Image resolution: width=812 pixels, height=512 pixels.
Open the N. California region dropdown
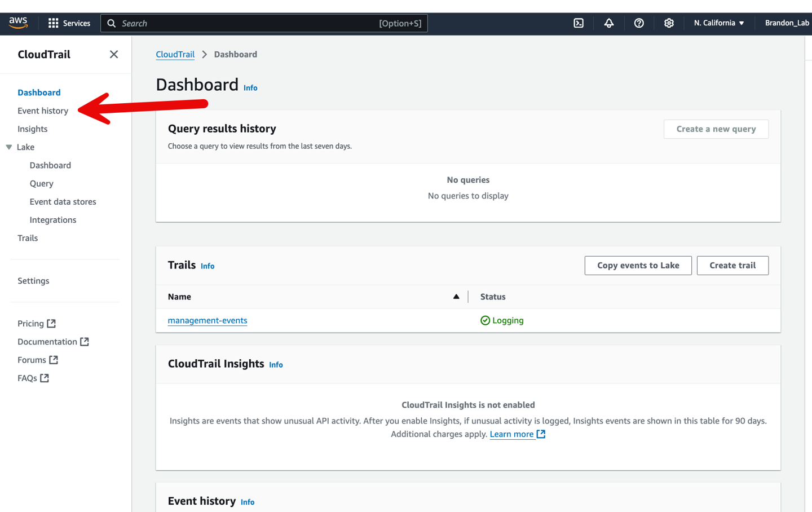pyautogui.click(x=719, y=23)
